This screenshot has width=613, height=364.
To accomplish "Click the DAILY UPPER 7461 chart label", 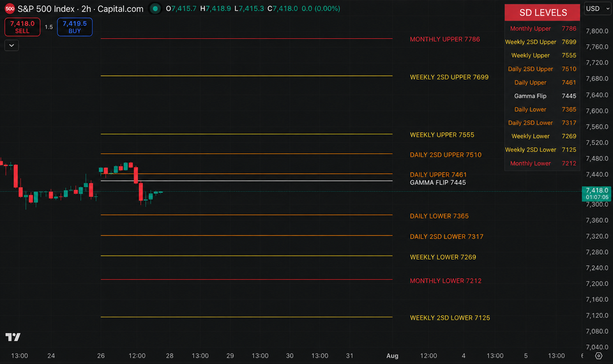I will pos(438,175).
